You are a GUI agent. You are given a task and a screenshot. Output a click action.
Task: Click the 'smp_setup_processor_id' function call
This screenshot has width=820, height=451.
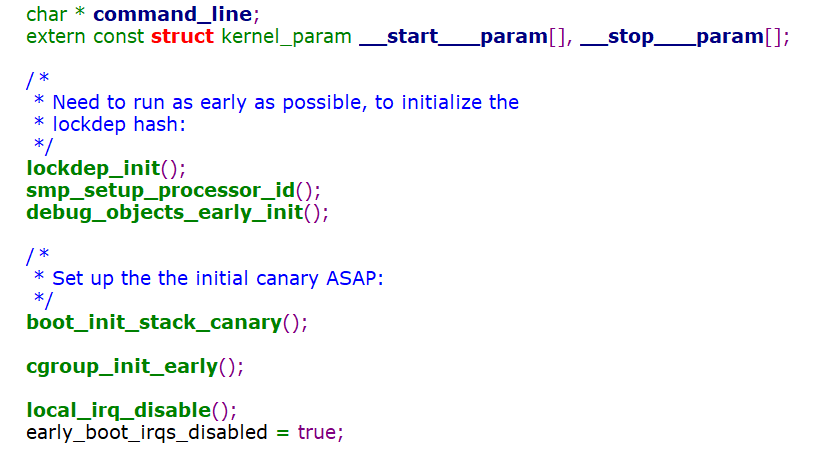(161, 190)
